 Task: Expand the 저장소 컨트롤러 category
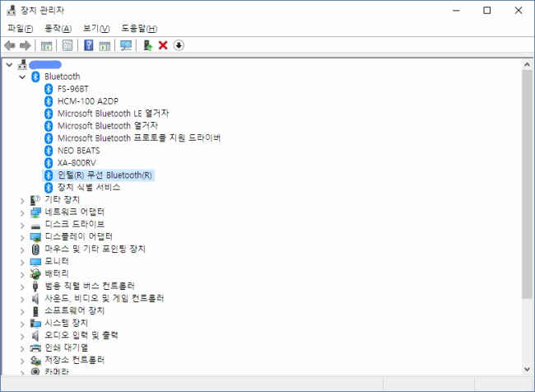[x=22, y=361]
